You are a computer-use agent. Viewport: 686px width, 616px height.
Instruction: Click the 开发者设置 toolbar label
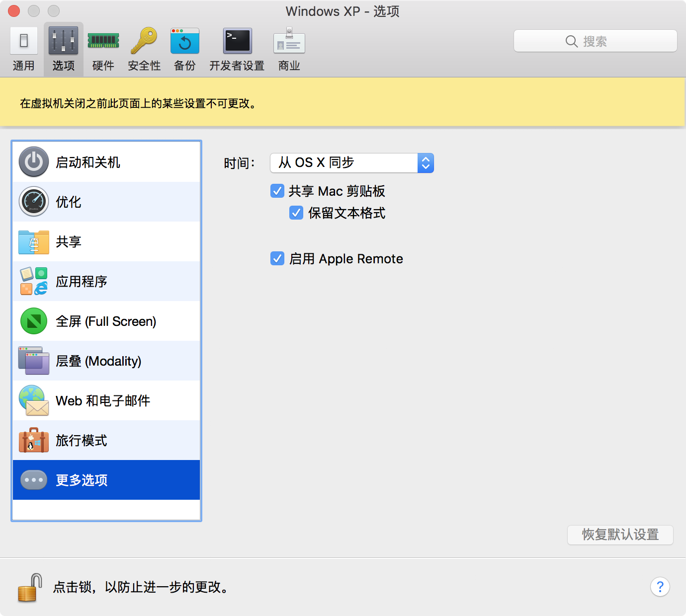(237, 66)
